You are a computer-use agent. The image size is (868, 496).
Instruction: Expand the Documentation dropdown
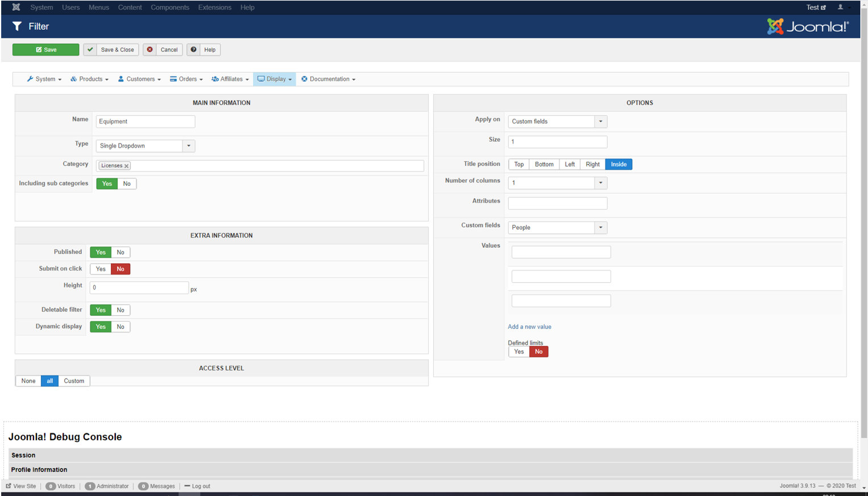329,79
